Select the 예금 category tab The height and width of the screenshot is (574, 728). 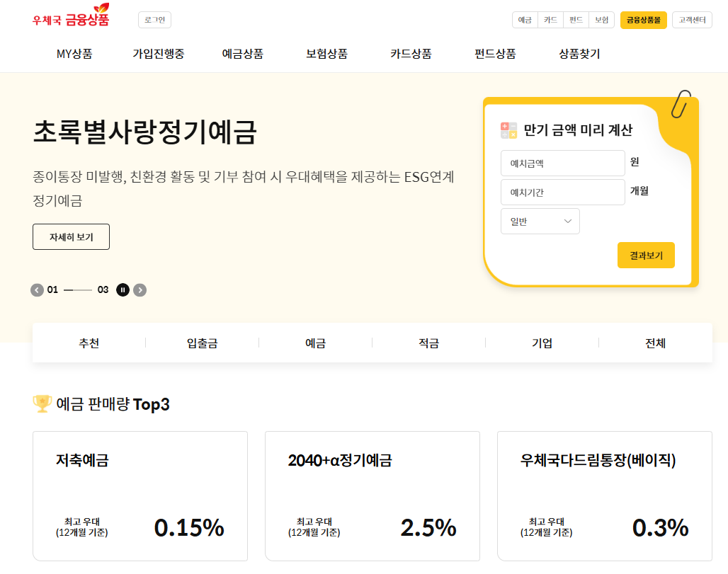pyautogui.click(x=316, y=343)
